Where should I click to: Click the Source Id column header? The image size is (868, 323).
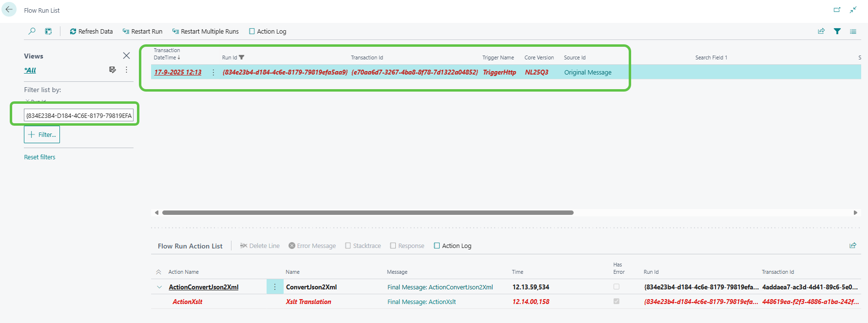(x=575, y=57)
